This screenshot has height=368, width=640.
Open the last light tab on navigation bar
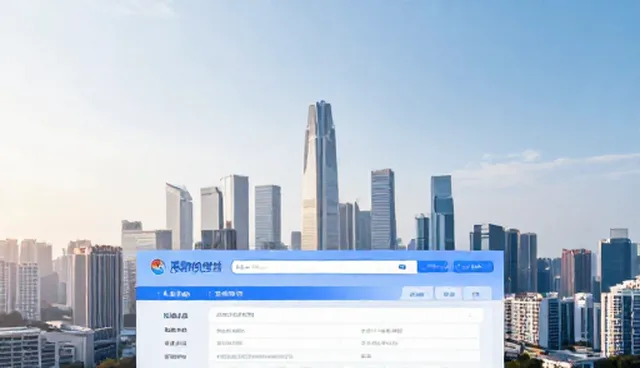point(477,294)
